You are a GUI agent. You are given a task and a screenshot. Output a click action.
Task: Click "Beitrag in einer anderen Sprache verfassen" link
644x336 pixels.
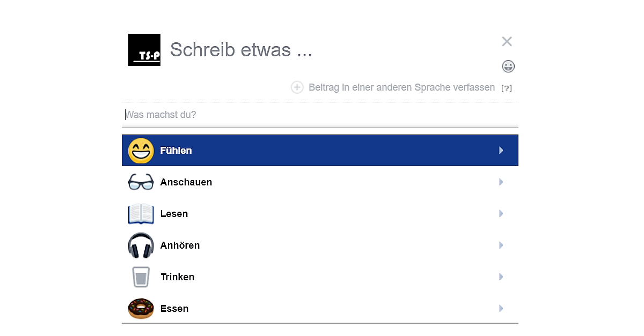401,87
